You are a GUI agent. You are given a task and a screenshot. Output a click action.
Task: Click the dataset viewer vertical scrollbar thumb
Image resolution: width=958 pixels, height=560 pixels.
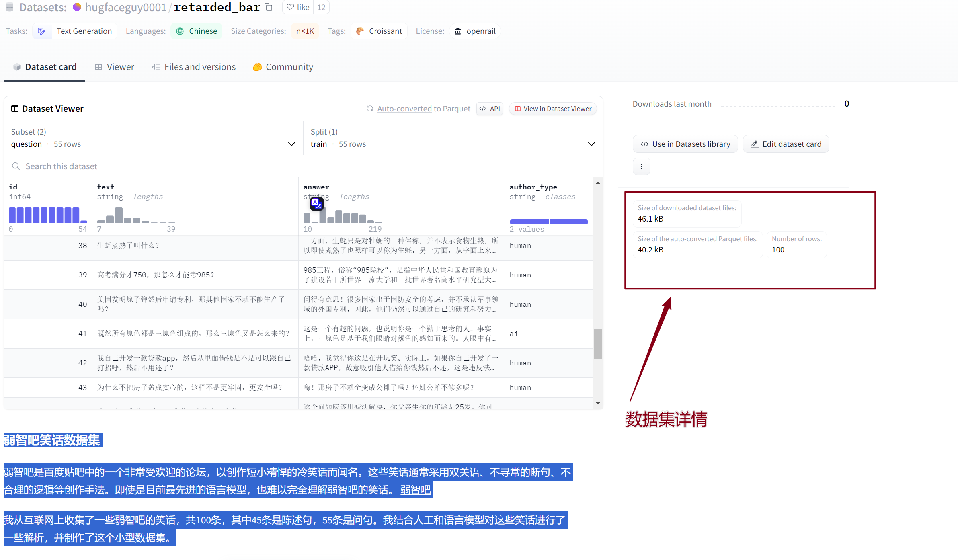598,344
